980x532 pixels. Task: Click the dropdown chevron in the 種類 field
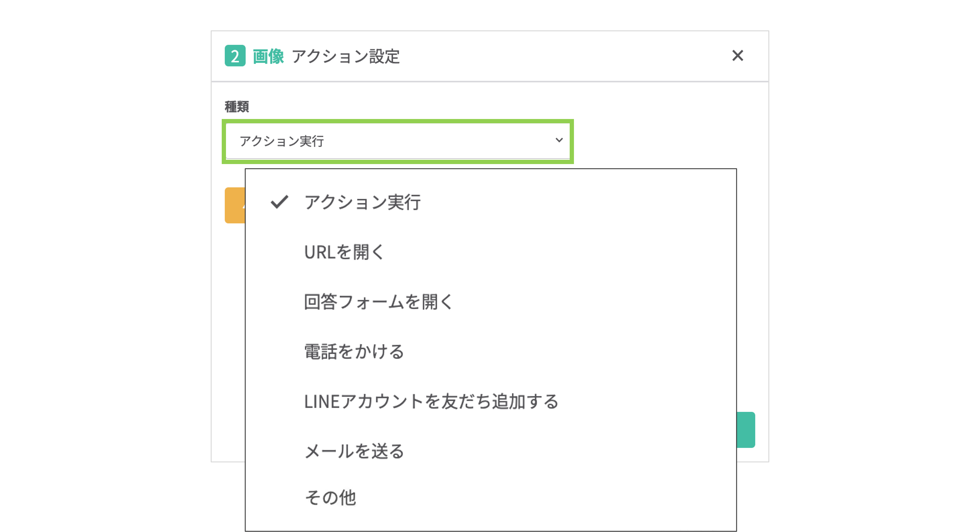tap(559, 140)
